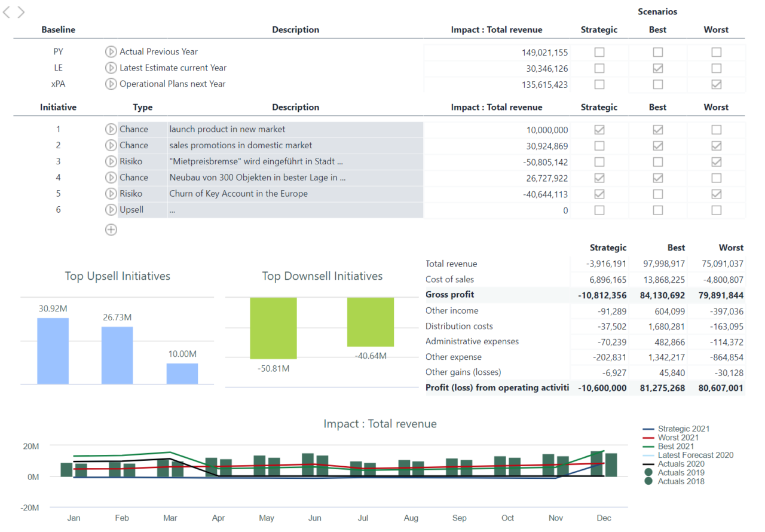
Task: Select Administrative expenses row label
Action: [472, 341]
